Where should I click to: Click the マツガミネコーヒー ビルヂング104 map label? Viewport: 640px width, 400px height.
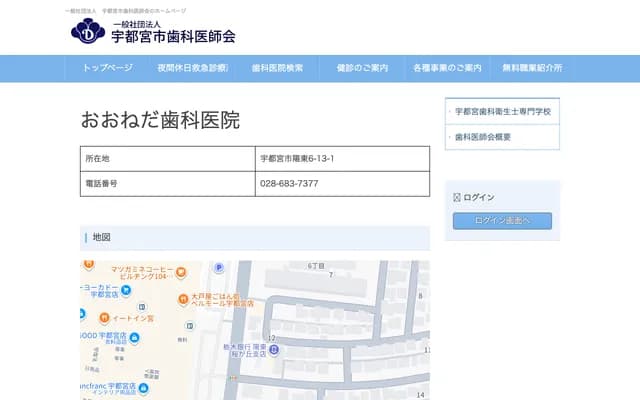point(142,273)
